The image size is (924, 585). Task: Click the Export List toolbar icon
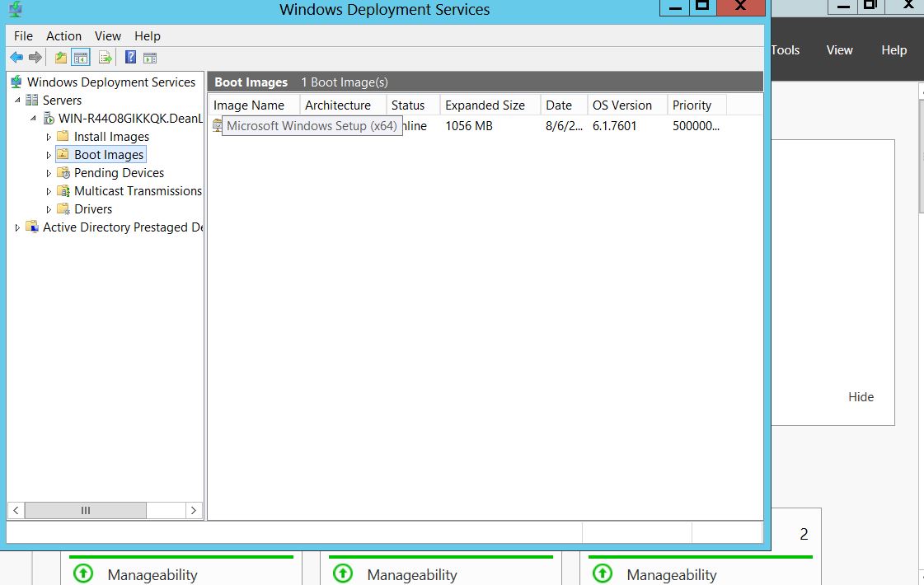click(x=106, y=57)
